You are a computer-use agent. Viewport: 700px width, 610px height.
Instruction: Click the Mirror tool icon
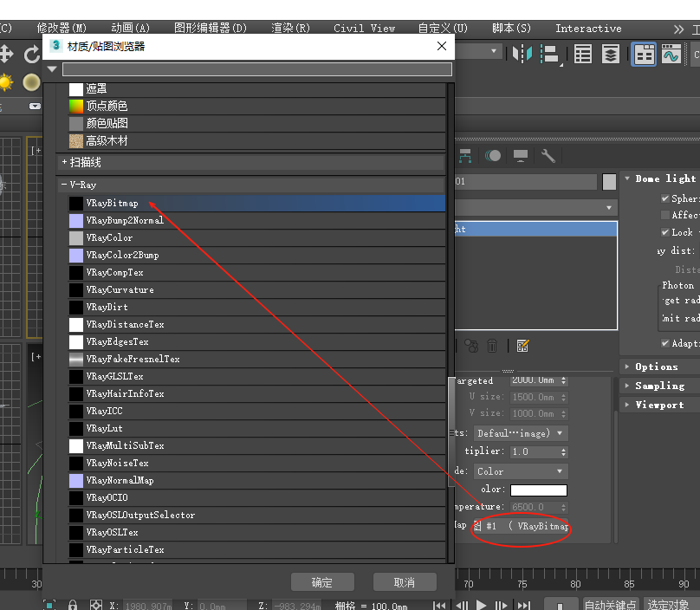point(522,54)
